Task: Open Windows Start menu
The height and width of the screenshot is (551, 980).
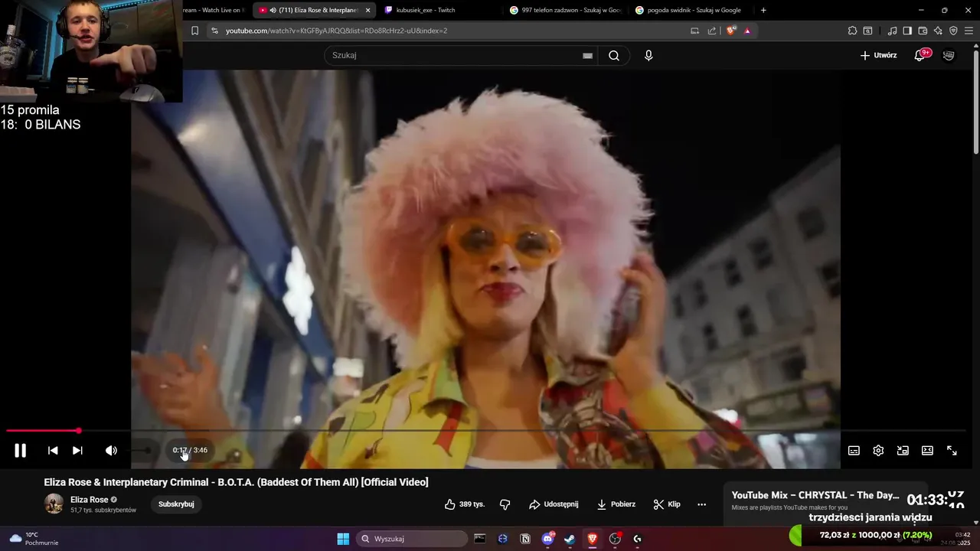Action: 343,539
